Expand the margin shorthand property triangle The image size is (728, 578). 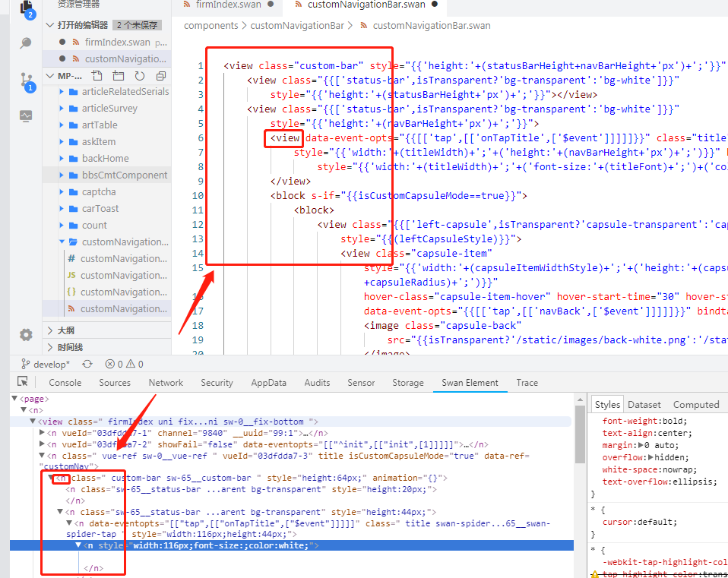[x=641, y=445]
